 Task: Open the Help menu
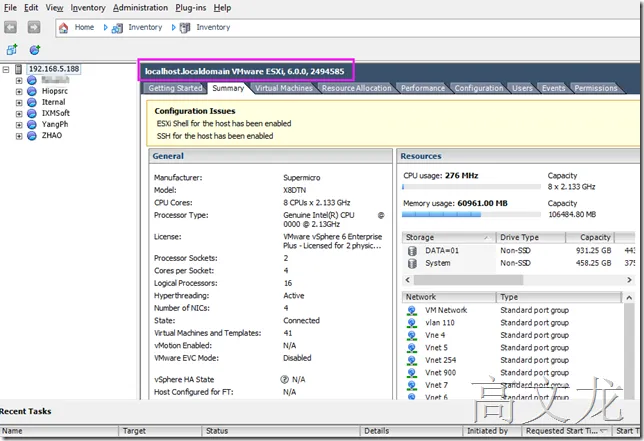pyautogui.click(x=222, y=8)
